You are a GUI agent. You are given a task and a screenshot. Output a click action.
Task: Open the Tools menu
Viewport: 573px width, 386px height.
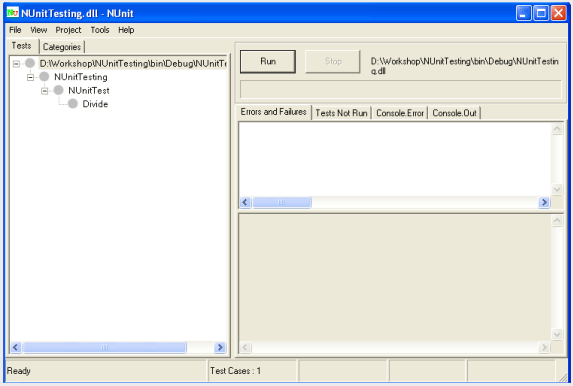(100, 30)
